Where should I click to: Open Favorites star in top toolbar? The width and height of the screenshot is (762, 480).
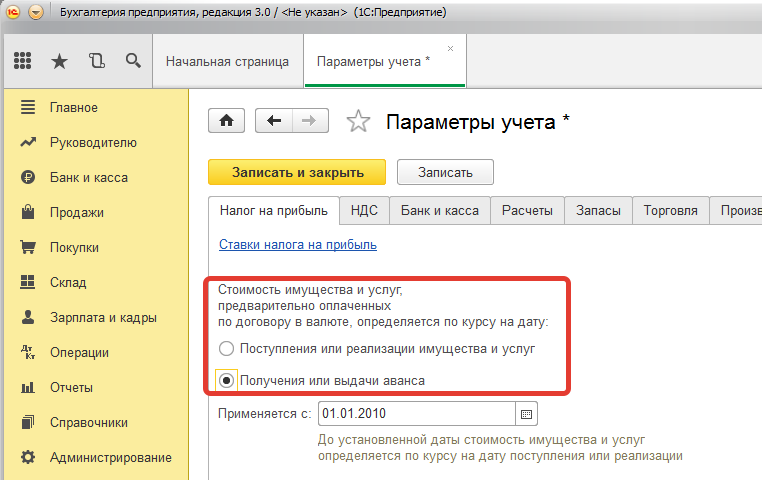59,61
